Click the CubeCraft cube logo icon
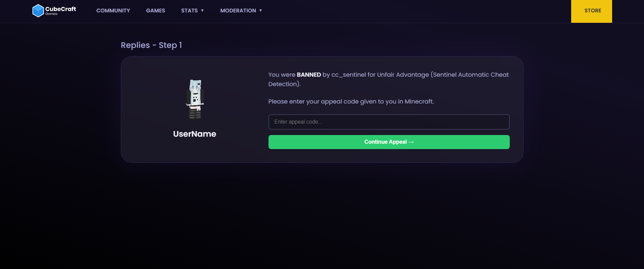Viewport: 644px width, 269px height. pos(38,11)
